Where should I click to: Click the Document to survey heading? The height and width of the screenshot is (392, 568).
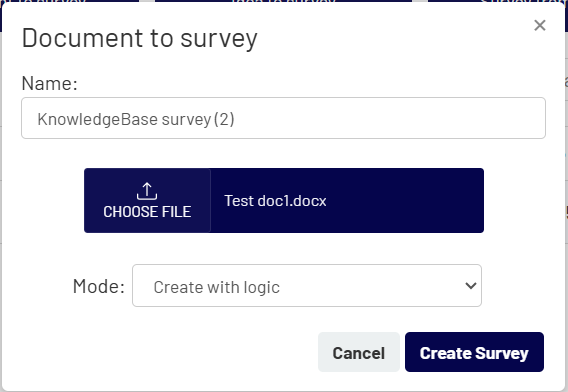pos(139,38)
